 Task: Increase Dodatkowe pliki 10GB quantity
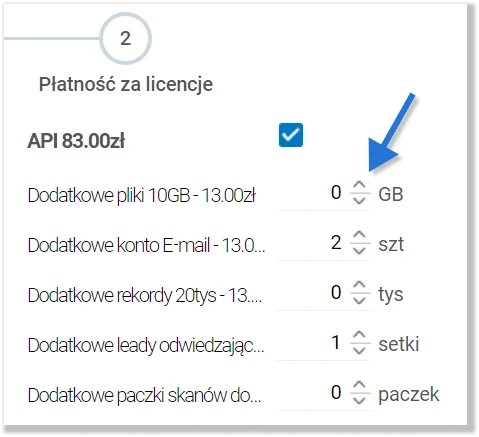tap(359, 185)
